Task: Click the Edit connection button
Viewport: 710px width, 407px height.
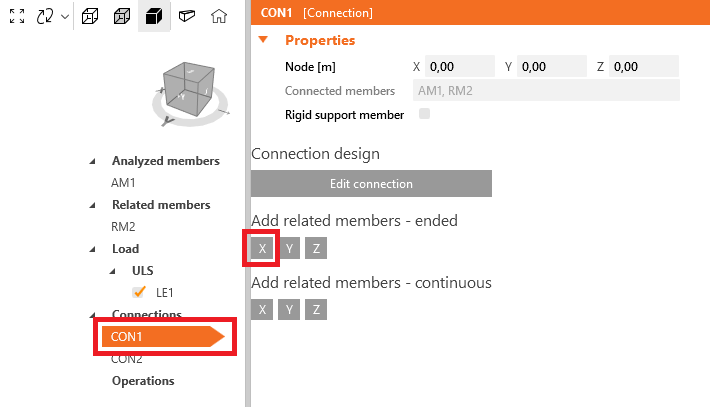Action: (371, 184)
